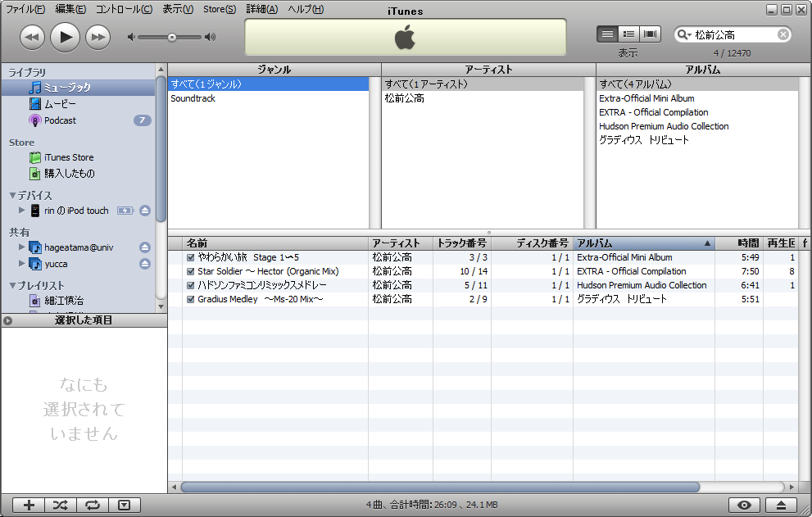
Task: Show or hide the artwork viewer
Action: click(x=125, y=505)
